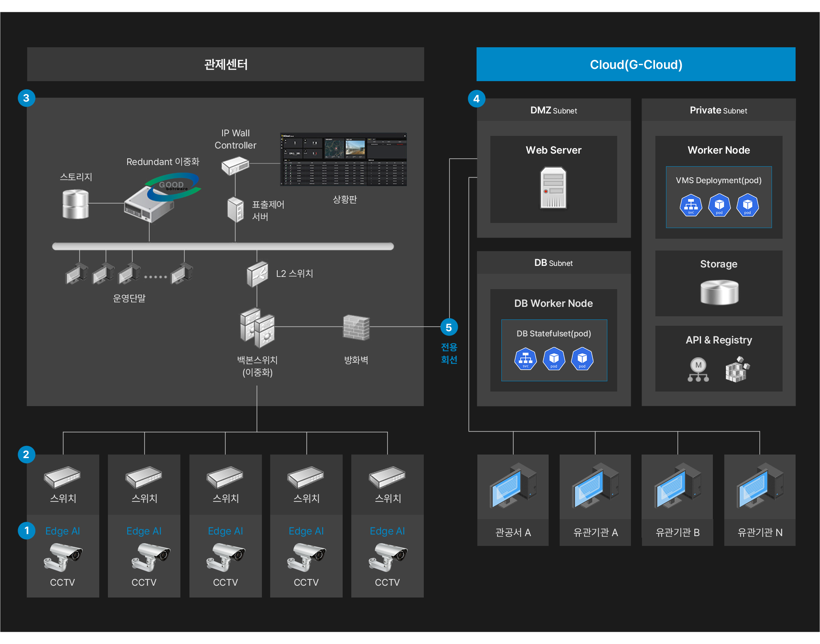Click the numbered marker 4 beside DMZ Subnet
Screen dimensions: 820x644
coord(476,98)
